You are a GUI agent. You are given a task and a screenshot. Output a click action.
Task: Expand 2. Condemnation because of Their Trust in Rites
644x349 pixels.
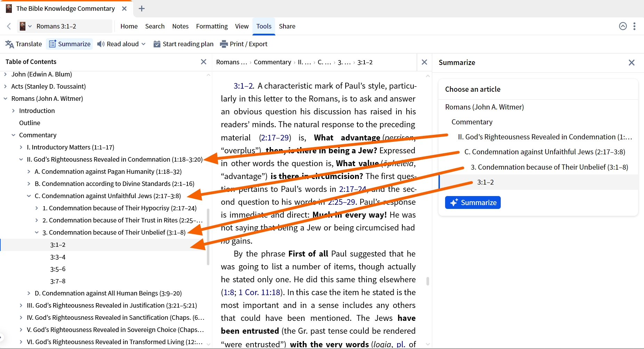click(x=37, y=220)
